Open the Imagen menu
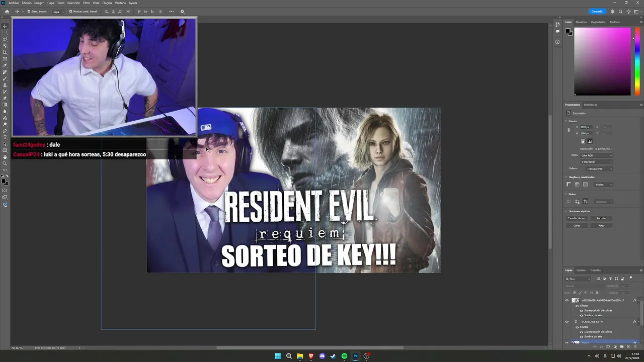Viewport: 644px width, 362px height. pyautogui.click(x=39, y=3)
